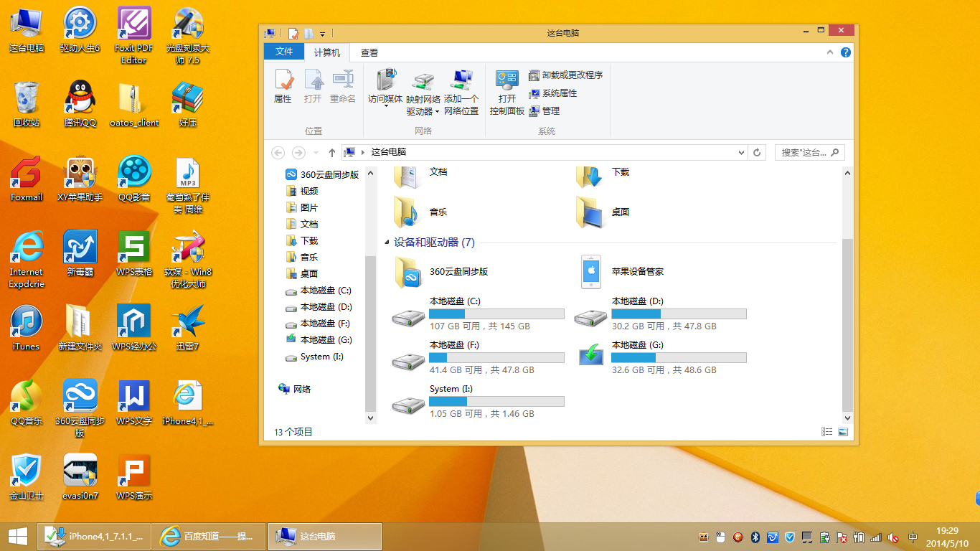Launch evasi0n7 jailbreak tool icon
Screen dimensions: 980x551
point(80,471)
